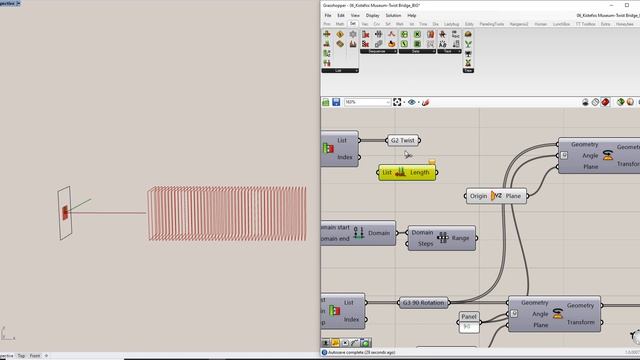Expand the Sequence panel dropdown bar

coord(378,51)
